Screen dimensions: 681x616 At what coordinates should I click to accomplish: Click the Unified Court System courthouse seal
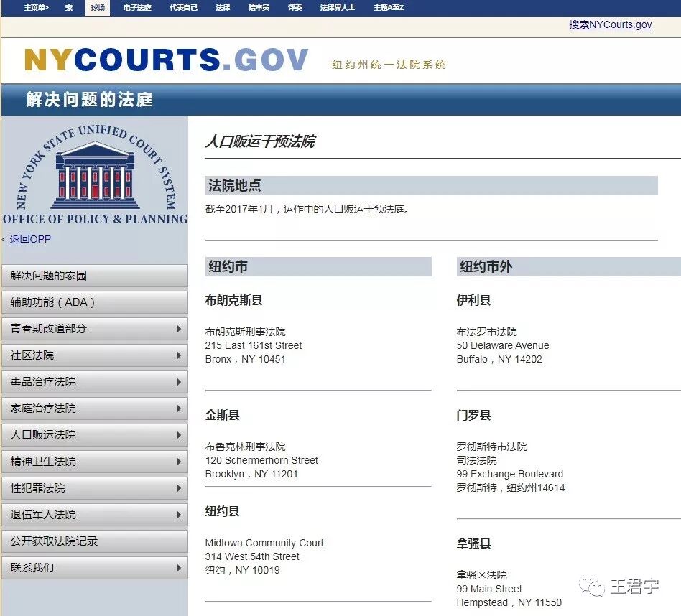95,174
